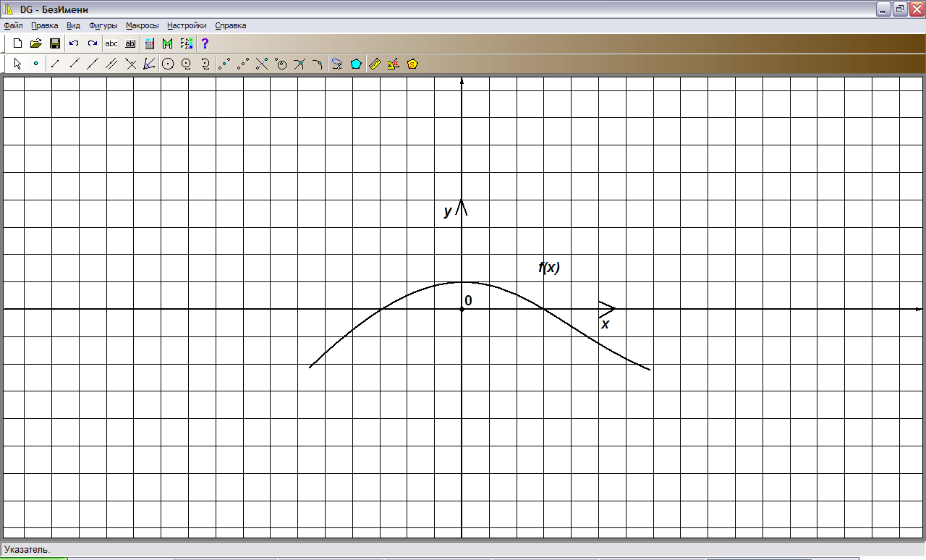926x560 pixels.
Task: Select the point tool
Action: tap(35, 64)
